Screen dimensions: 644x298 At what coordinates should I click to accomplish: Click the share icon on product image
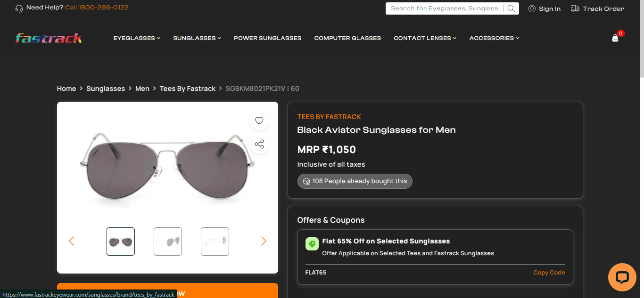point(259,144)
